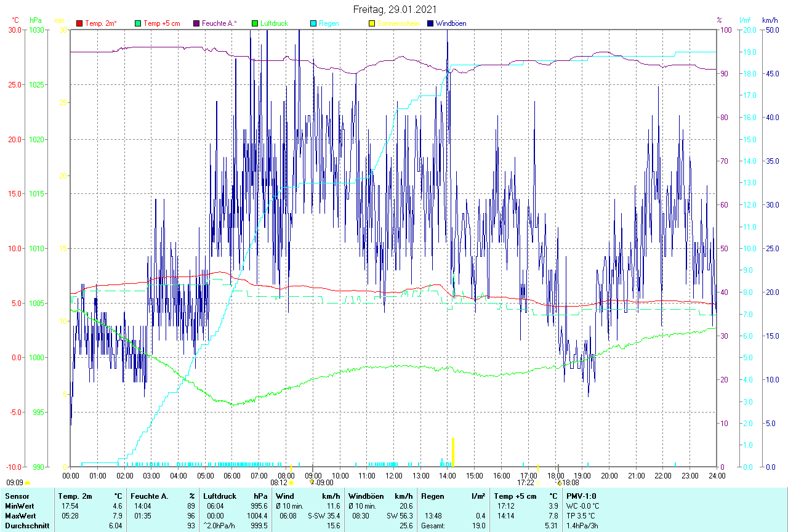Viewport: 788px width, 532px height.
Task: Click the 'Luftdruck' legend label
Action: [275, 23]
